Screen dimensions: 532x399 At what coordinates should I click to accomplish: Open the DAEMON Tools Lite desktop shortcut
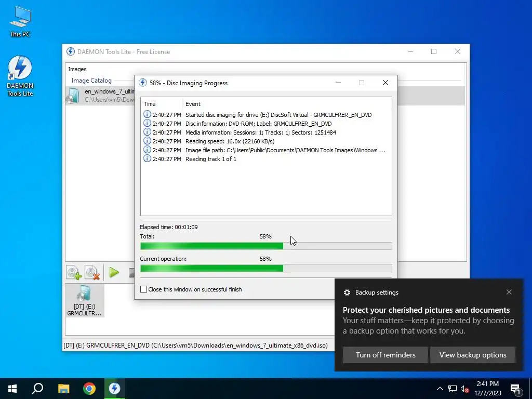point(20,76)
